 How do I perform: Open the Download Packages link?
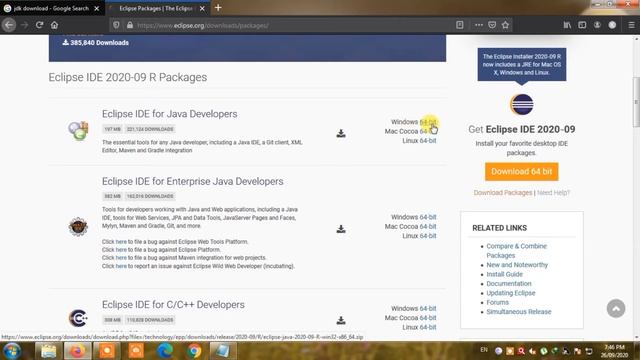[x=503, y=193]
